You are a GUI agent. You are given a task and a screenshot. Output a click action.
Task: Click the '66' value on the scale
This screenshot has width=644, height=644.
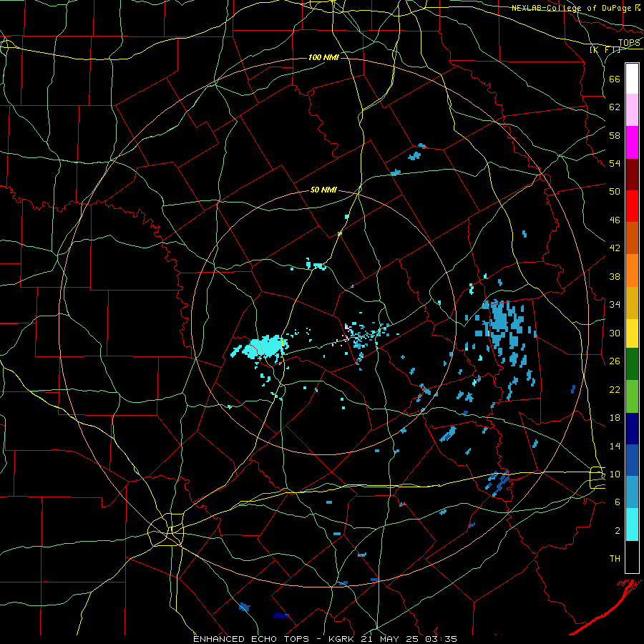(615, 79)
